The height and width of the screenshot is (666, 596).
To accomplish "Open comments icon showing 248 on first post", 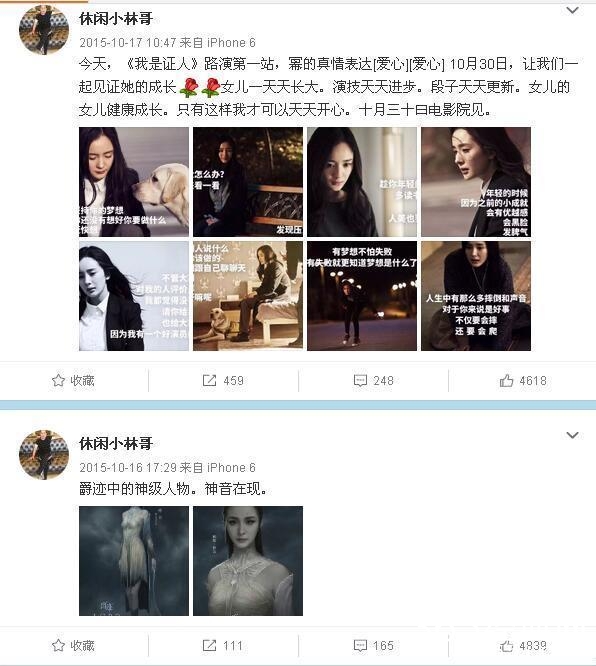I will pyautogui.click(x=360, y=380).
